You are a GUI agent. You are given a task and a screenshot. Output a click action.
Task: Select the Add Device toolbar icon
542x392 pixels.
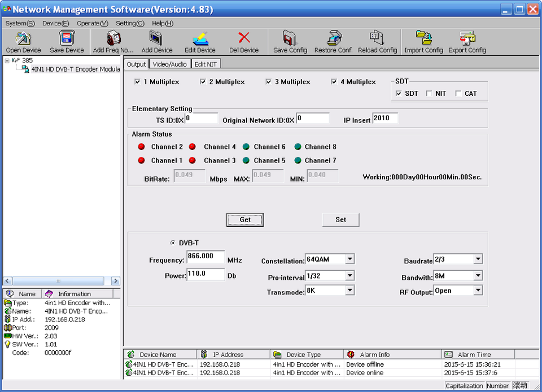coord(156,38)
